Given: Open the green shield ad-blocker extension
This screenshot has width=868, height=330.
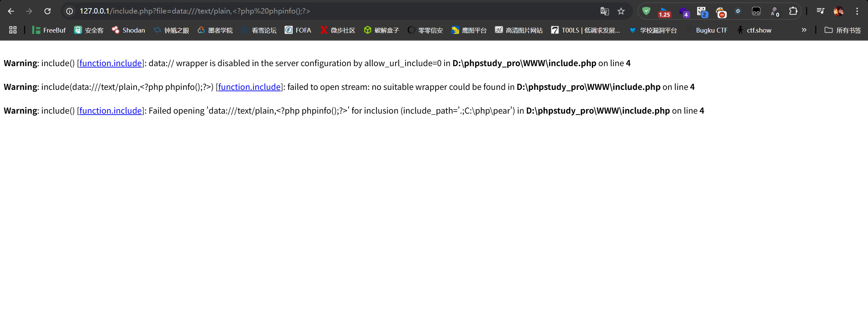Looking at the screenshot, I should pyautogui.click(x=647, y=11).
